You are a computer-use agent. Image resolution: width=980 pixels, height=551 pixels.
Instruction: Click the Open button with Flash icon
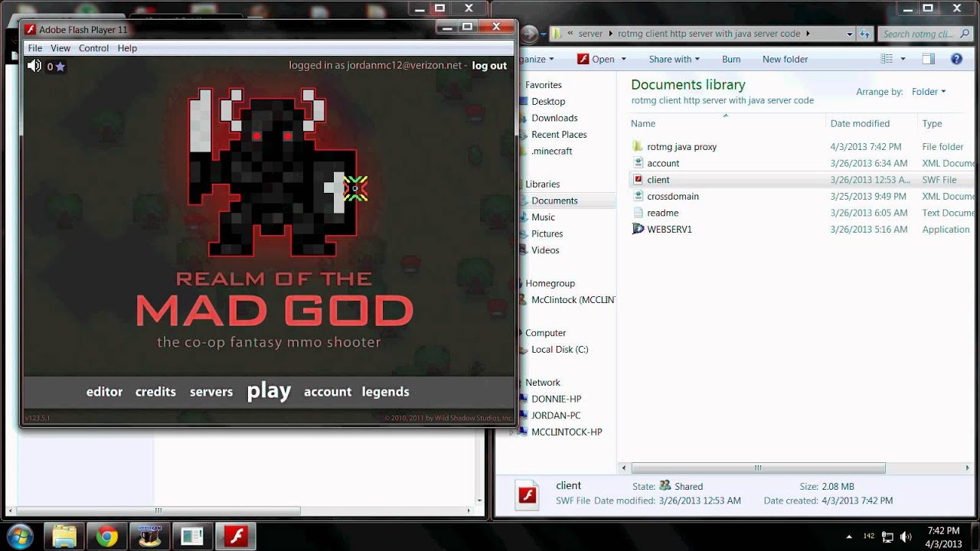(x=596, y=59)
